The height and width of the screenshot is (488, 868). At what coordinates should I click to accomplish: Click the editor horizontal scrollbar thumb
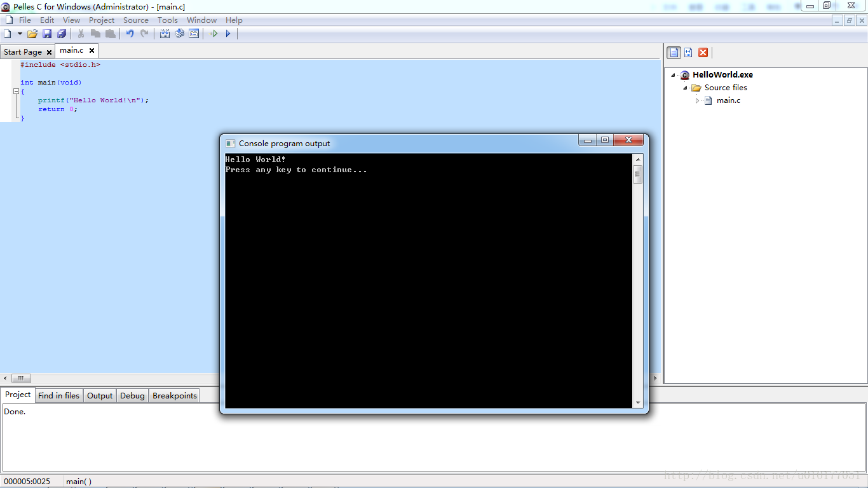[20, 378]
